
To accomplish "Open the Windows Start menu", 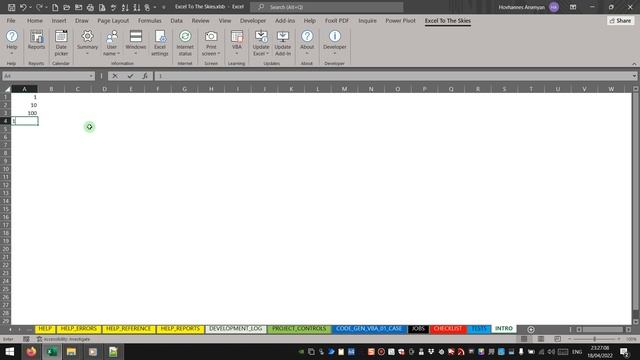I will [10, 351].
